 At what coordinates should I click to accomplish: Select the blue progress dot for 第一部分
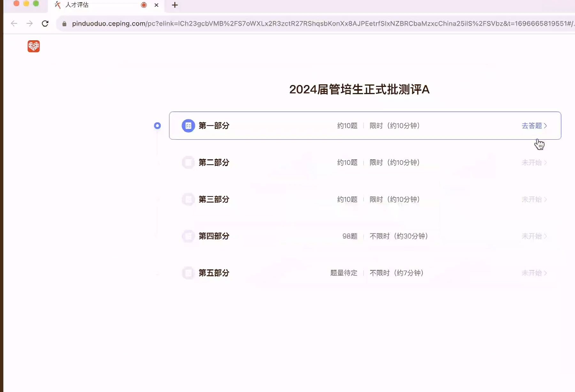(x=157, y=126)
